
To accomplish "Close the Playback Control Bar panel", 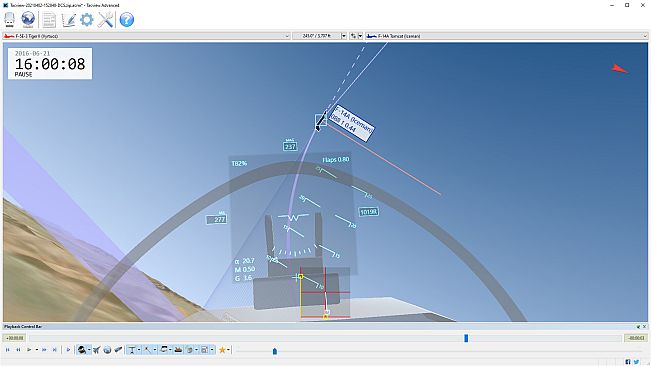I will (645, 327).
